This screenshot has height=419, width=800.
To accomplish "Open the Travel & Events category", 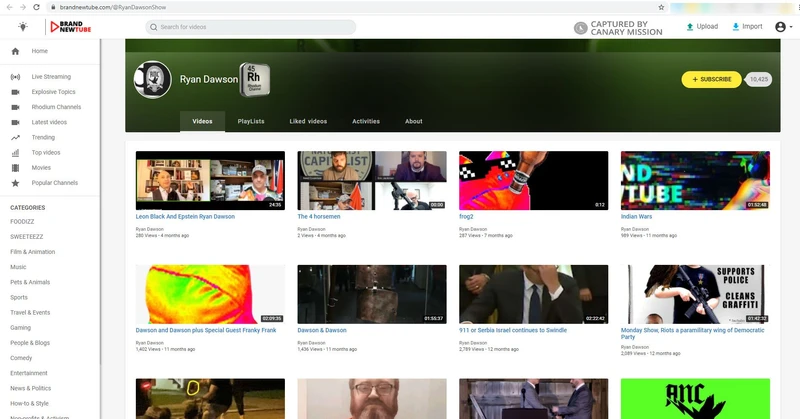I will [x=30, y=312].
